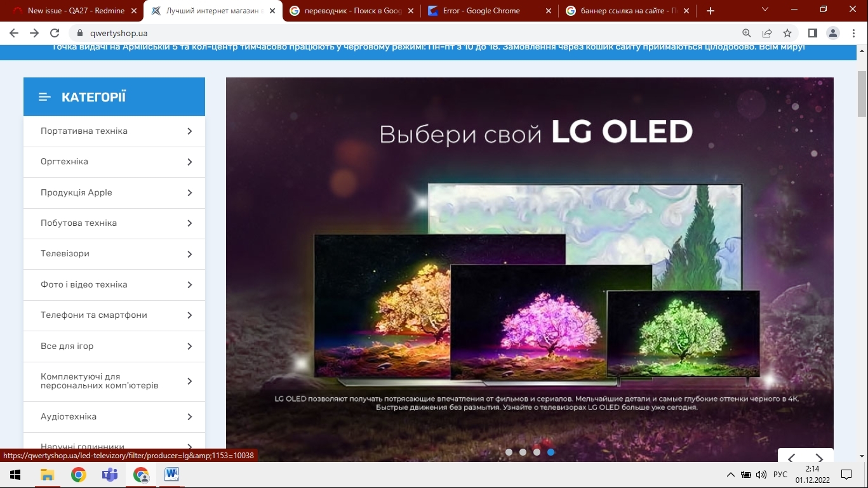The image size is (868, 488).
Task: Share this page from the address bar
Action: (767, 33)
